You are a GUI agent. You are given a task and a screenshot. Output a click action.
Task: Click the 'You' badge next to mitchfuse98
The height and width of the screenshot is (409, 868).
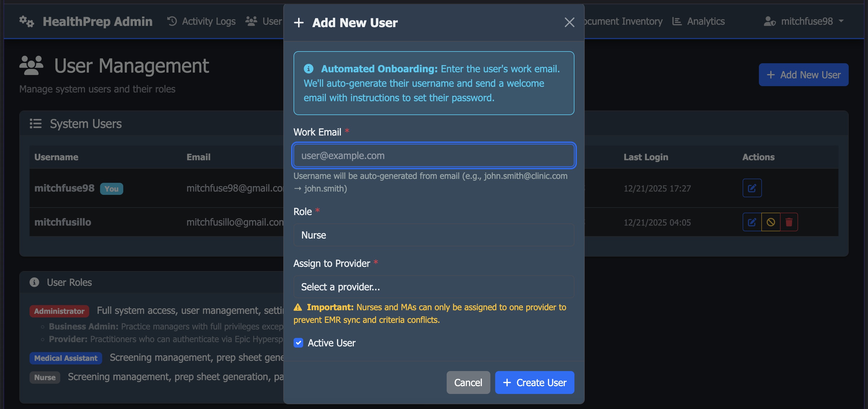(112, 189)
